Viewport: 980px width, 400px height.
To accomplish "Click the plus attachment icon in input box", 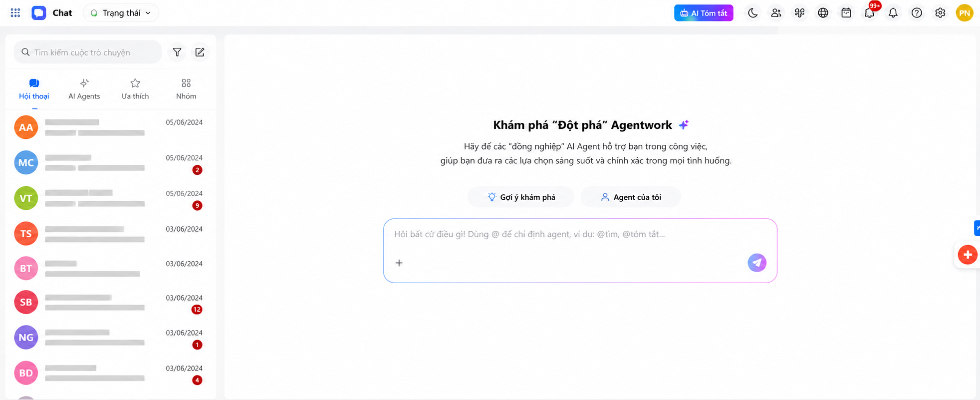I will tap(399, 263).
